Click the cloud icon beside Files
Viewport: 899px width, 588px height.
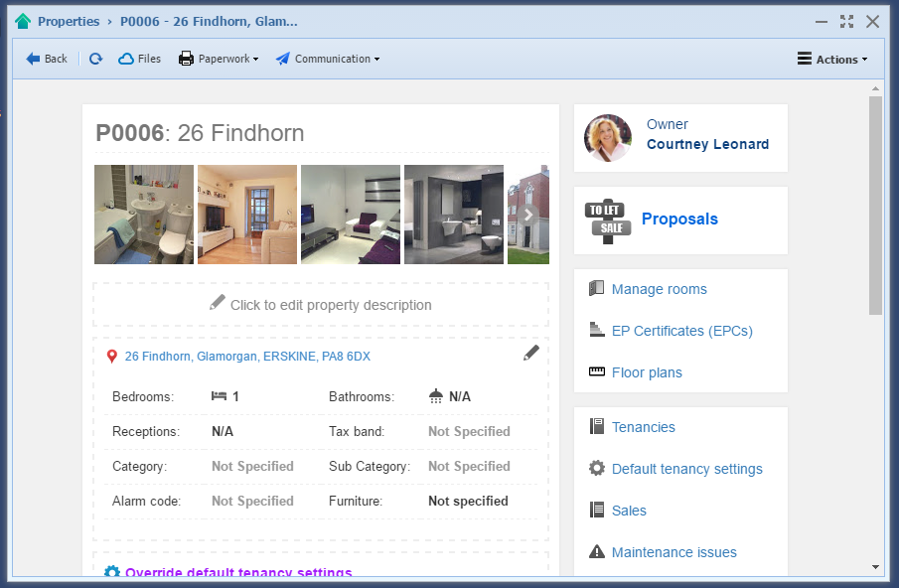pos(126,59)
